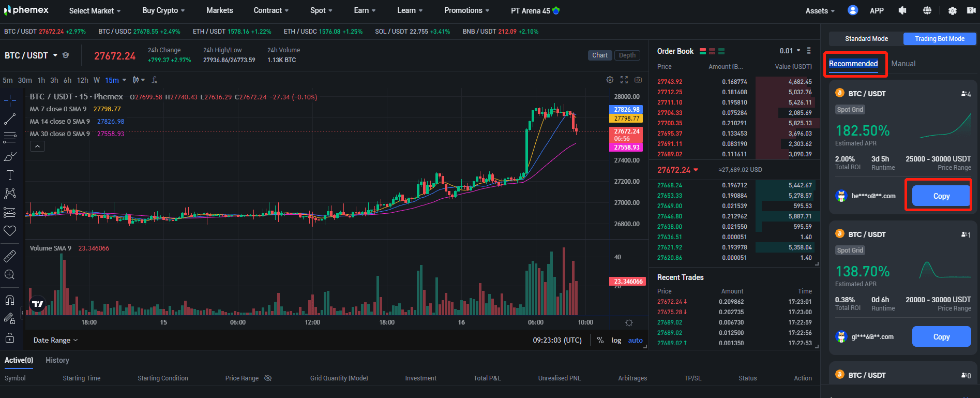The image size is (980, 398).
Task: Open the History tab
Action: (x=57, y=360)
